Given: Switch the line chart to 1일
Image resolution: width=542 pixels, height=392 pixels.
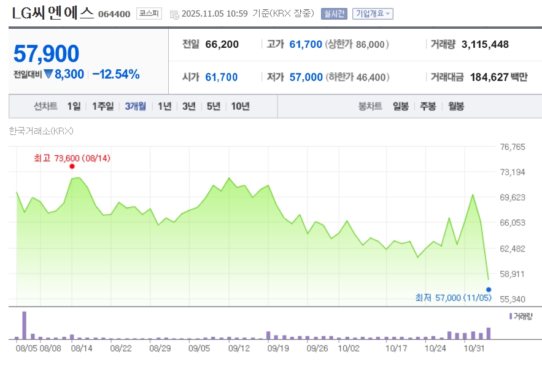Looking at the screenshot, I should tap(74, 106).
